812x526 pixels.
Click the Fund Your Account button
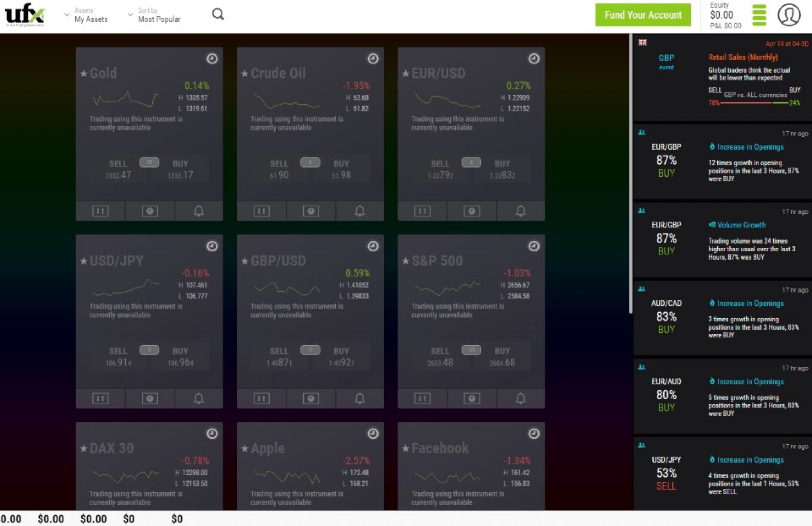click(x=643, y=15)
